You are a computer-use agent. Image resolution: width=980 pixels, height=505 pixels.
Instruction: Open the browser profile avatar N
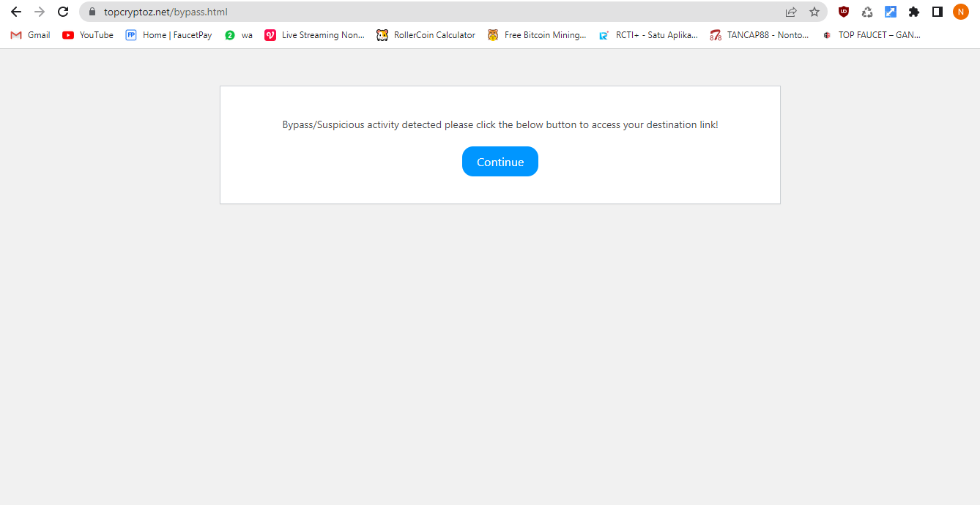960,12
